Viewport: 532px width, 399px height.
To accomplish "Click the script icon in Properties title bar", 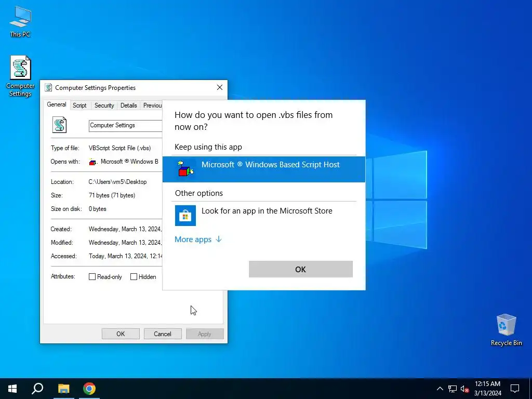I will coord(48,87).
